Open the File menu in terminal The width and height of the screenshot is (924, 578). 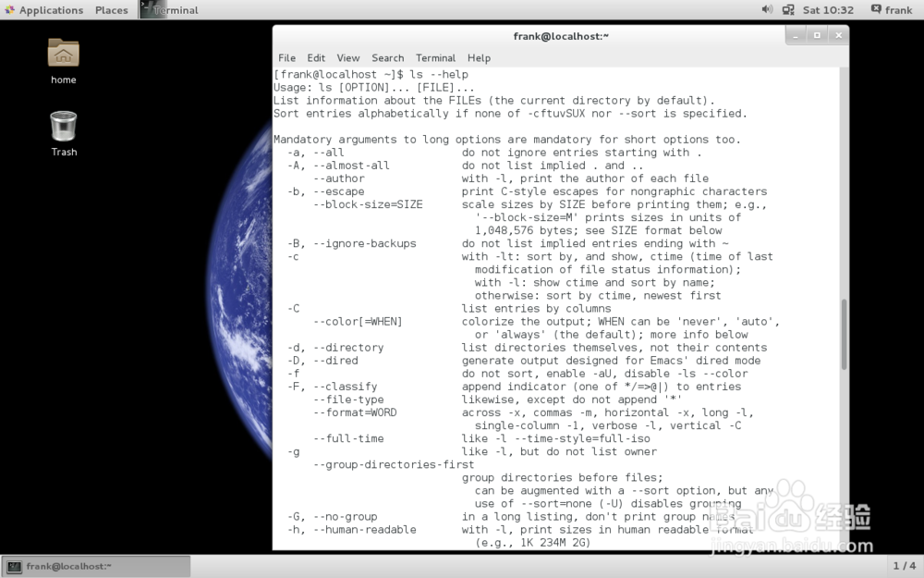pos(287,57)
